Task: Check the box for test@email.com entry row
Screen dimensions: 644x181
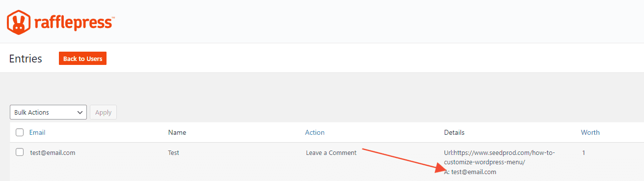Action: tap(20, 152)
